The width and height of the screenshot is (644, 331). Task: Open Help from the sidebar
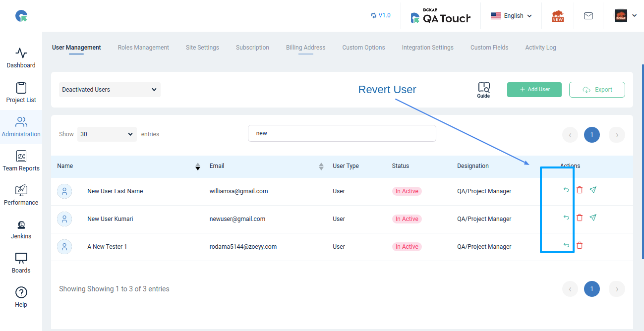21,297
